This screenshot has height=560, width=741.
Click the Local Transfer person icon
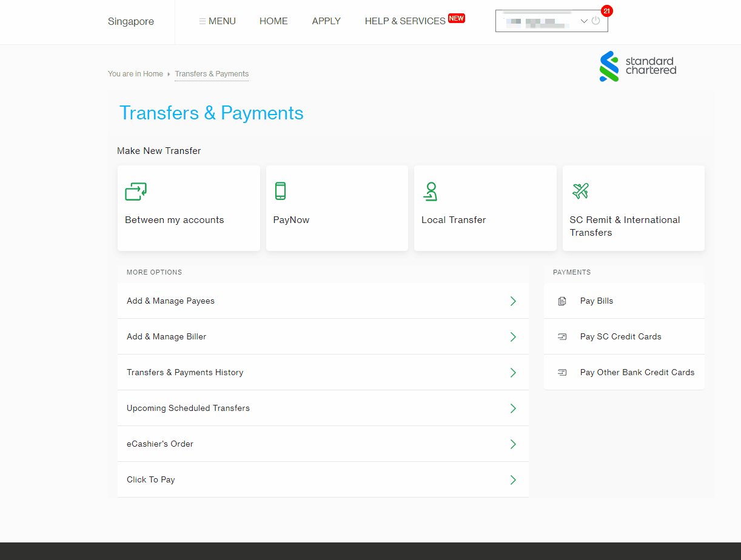(431, 192)
